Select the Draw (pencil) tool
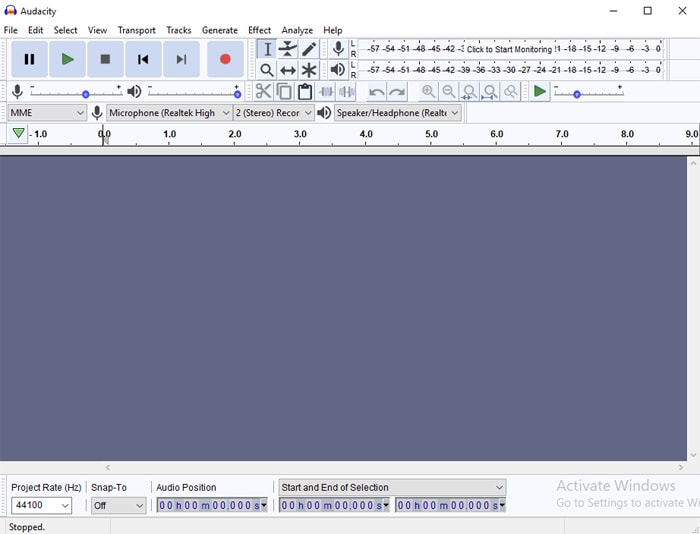This screenshot has height=534, width=700. pos(309,49)
